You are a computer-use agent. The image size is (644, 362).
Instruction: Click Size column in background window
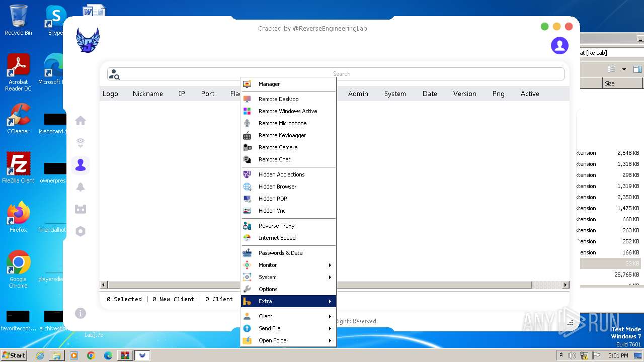pos(623,83)
